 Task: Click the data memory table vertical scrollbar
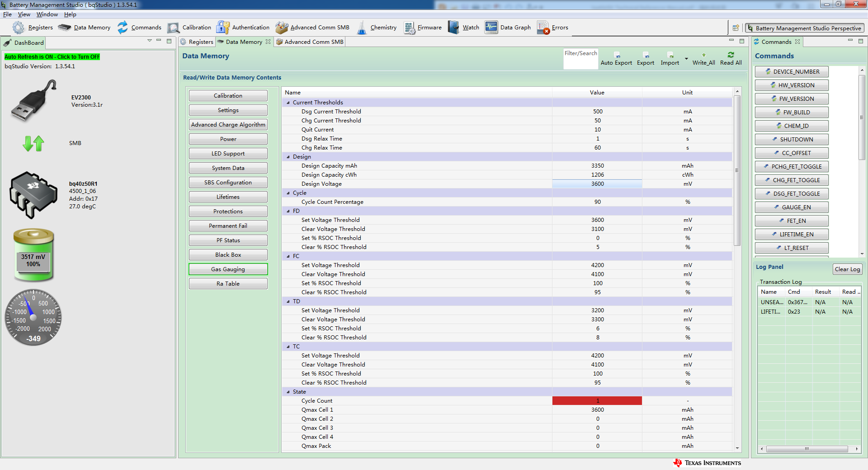click(737, 170)
